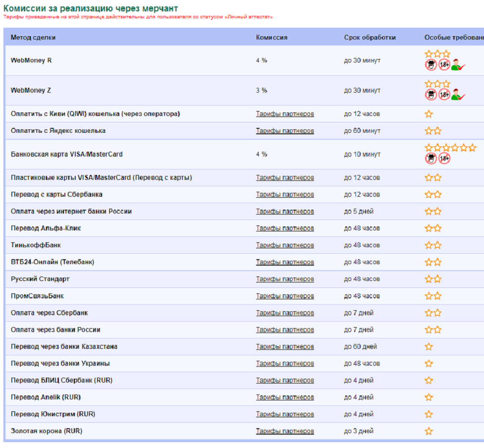Click the star icon in the QIWI wallet row

tap(429, 114)
